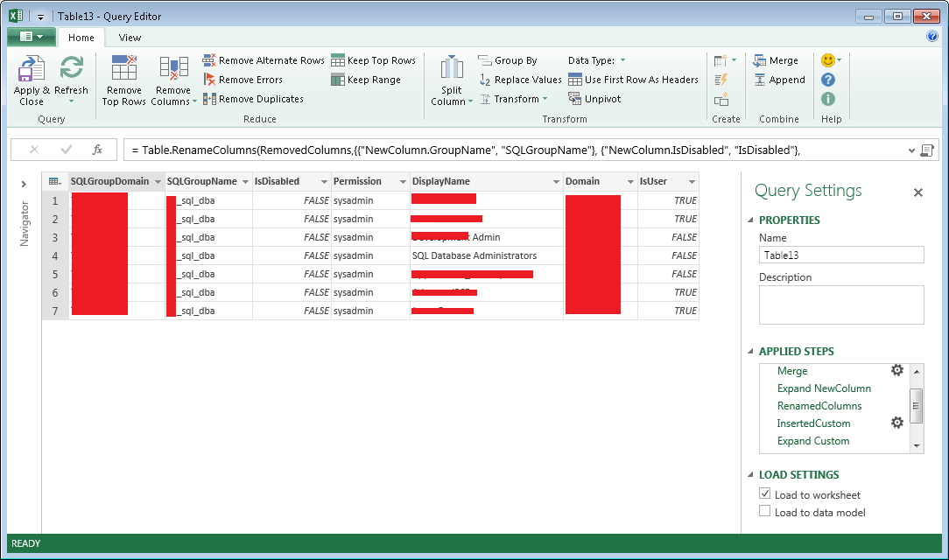The width and height of the screenshot is (949, 560).
Task: Select the Remove Top Rows icon
Action: (x=124, y=70)
